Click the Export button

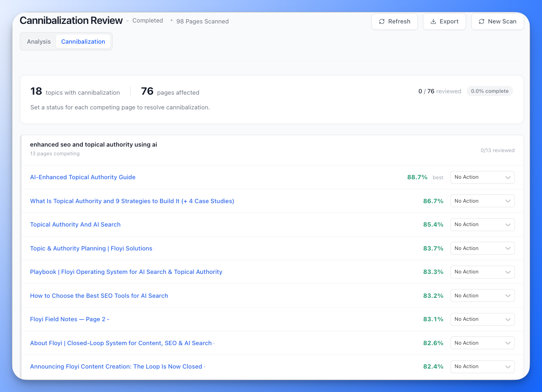coord(444,22)
